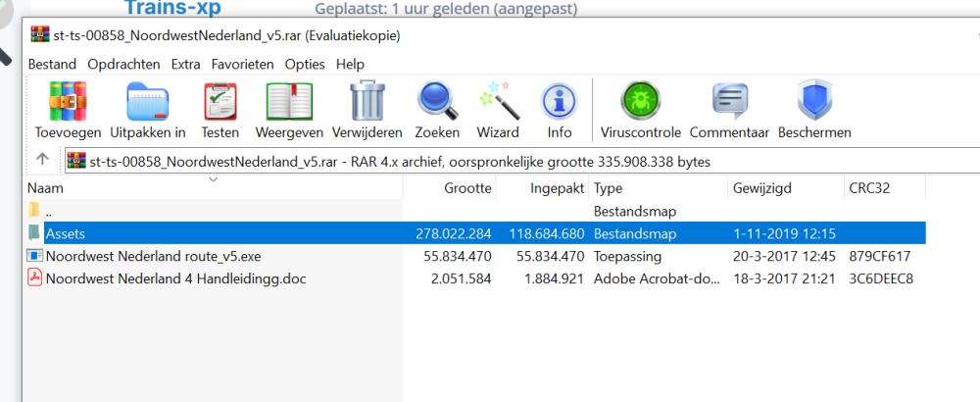Open the Opties menu
This screenshot has width=980, height=402.
(x=305, y=65)
